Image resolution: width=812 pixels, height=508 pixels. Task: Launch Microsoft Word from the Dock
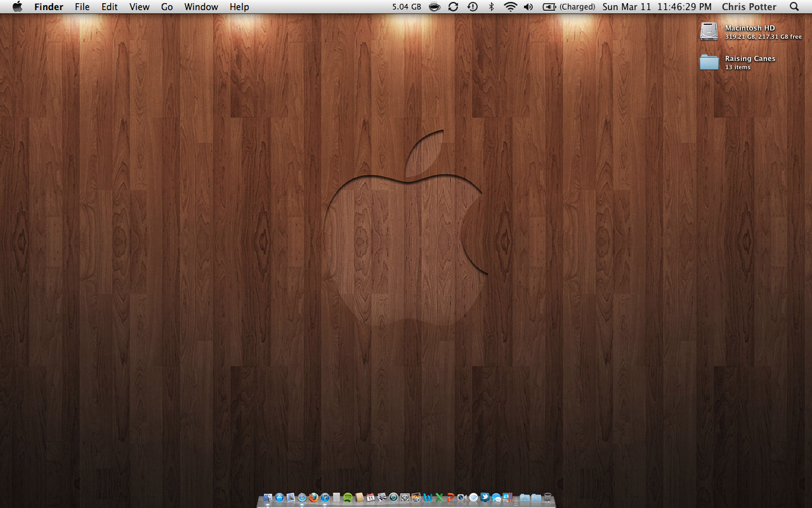point(428,498)
